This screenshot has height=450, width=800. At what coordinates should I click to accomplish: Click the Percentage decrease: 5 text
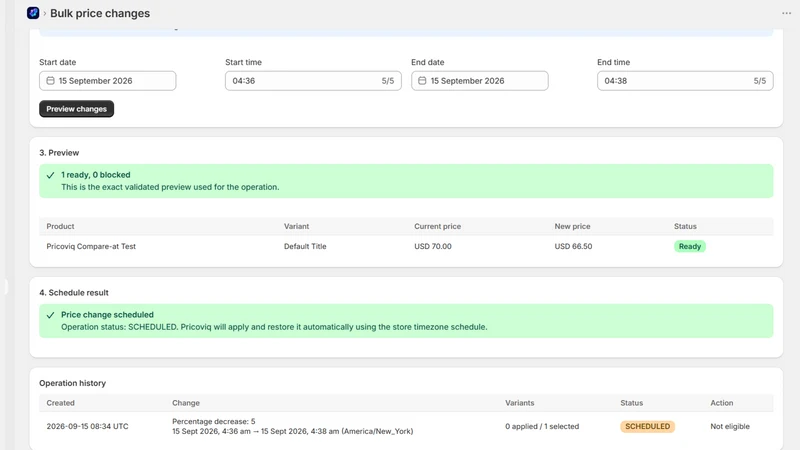pyautogui.click(x=213, y=421)
